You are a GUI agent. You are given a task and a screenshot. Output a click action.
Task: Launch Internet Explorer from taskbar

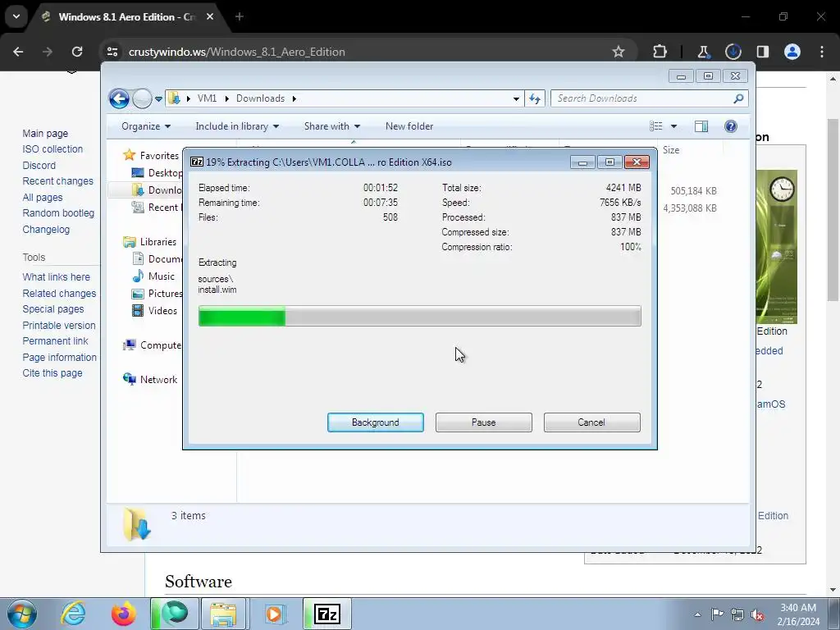[73, 614]
